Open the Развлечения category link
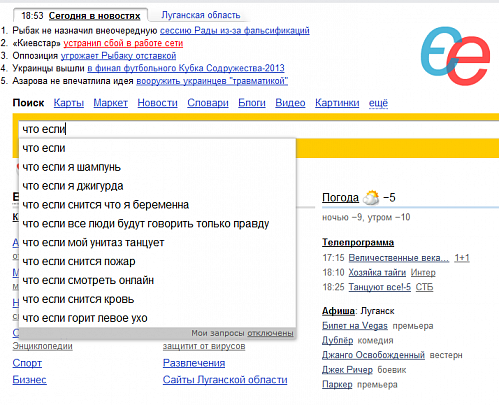This screenshot has width=499, height=405. [x=194, y=363]
